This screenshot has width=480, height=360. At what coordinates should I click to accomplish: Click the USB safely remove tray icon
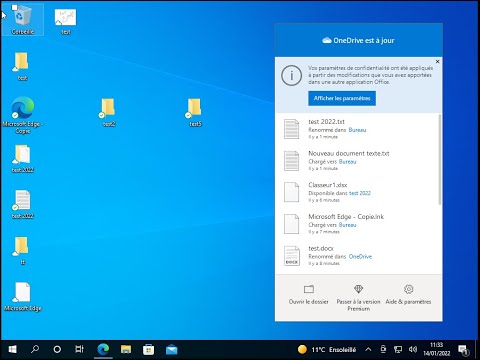(383, 349)
